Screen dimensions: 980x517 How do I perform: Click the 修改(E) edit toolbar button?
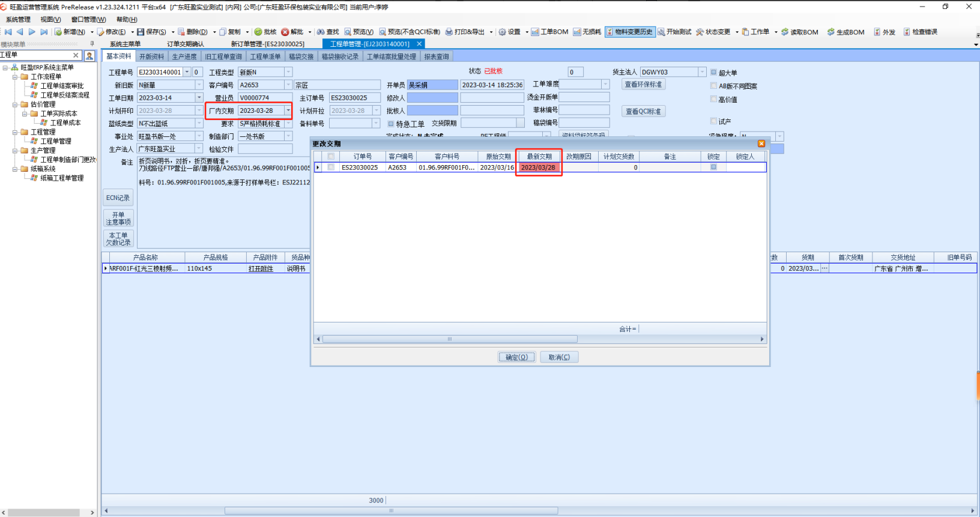(112, 32)
